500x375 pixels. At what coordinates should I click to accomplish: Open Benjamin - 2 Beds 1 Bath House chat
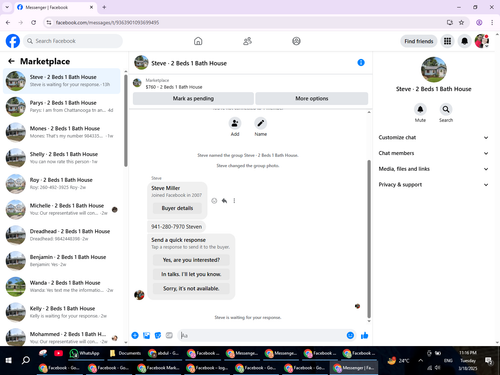point(62,260)
